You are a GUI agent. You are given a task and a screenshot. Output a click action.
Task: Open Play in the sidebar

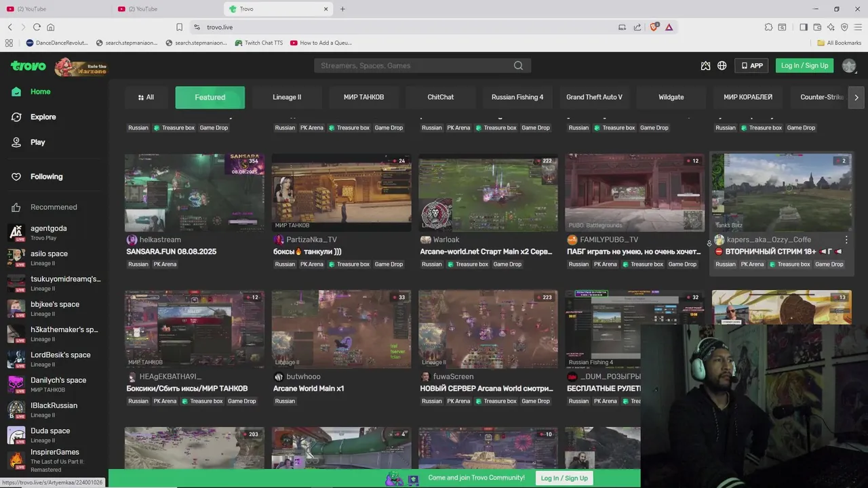(37, 142)
